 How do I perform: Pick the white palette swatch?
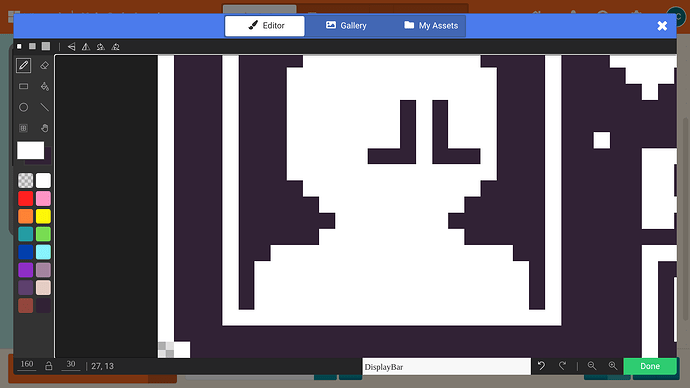click(x=43, y=180)
